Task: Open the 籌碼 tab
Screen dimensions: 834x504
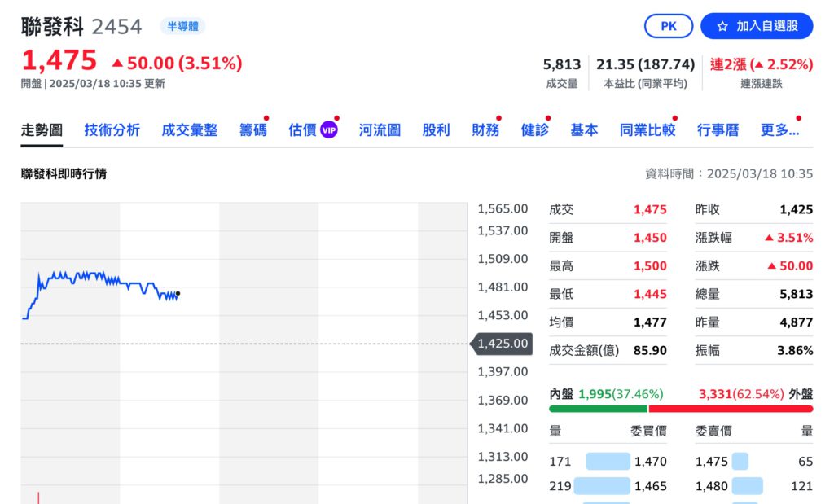Action: [252, 130]
